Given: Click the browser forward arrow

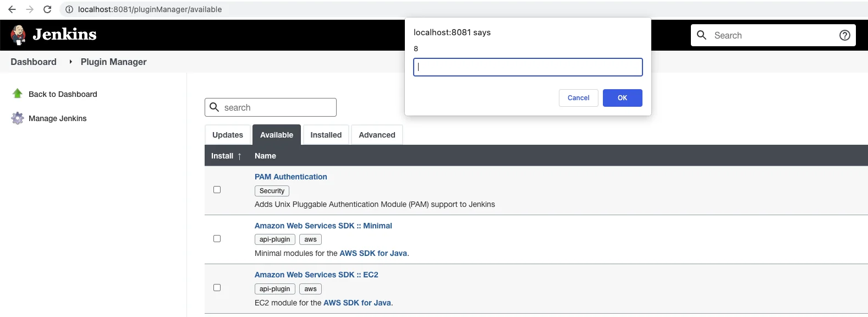Looking at the screenshot, I should 30,9.
